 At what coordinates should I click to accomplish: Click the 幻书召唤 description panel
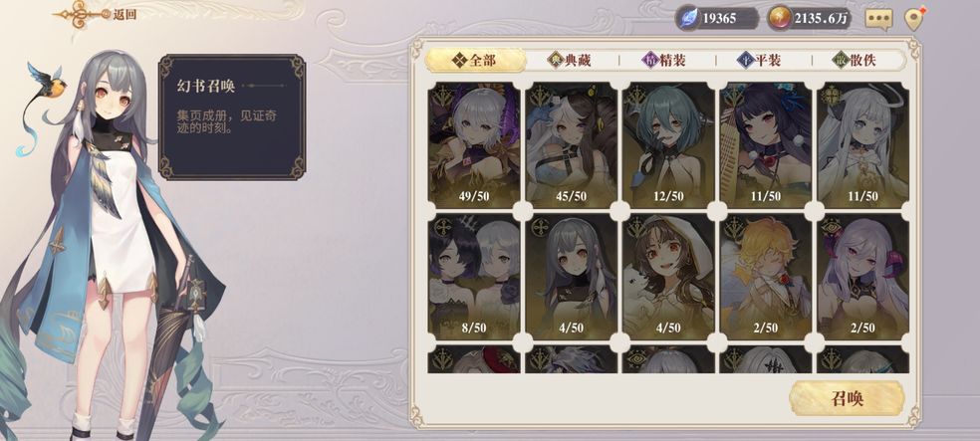click(x=232, y=117)
